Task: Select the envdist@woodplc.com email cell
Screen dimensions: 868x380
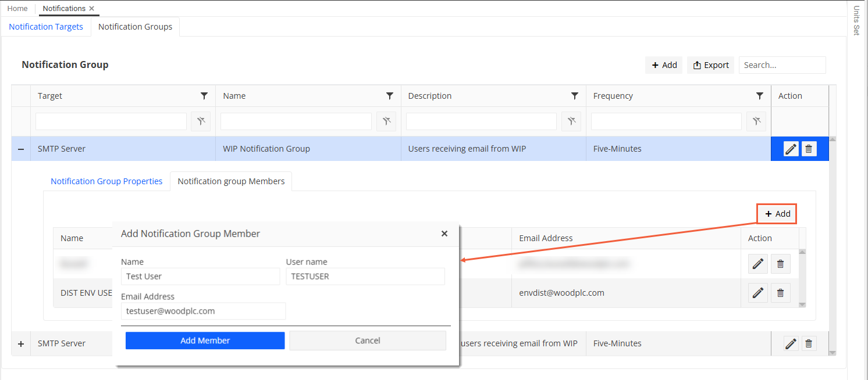Action: pos(626,293)
